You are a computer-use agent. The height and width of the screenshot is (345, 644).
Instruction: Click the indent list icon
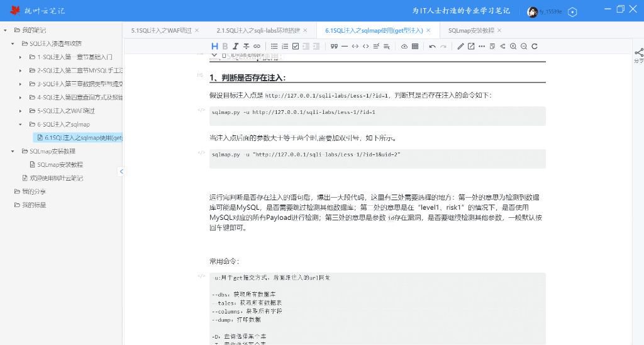click(x=316, y=47)
